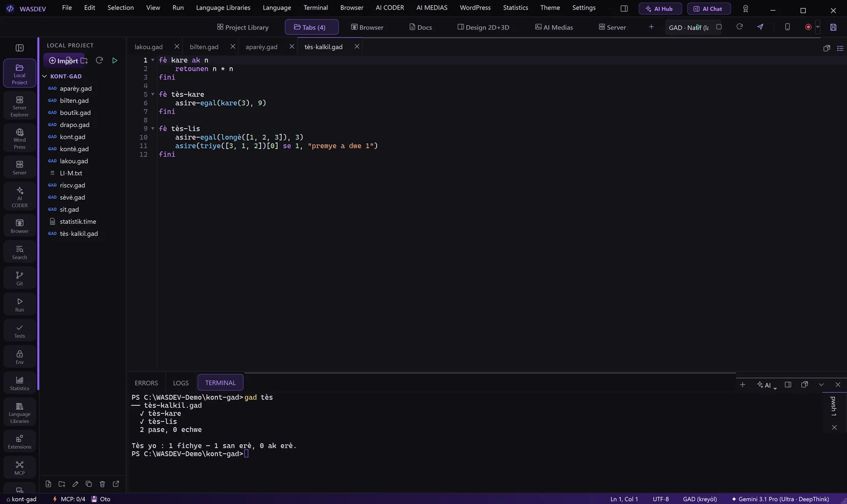
Task: Click the new file icon at the explorer bottom
Action: tap(48, 484)
